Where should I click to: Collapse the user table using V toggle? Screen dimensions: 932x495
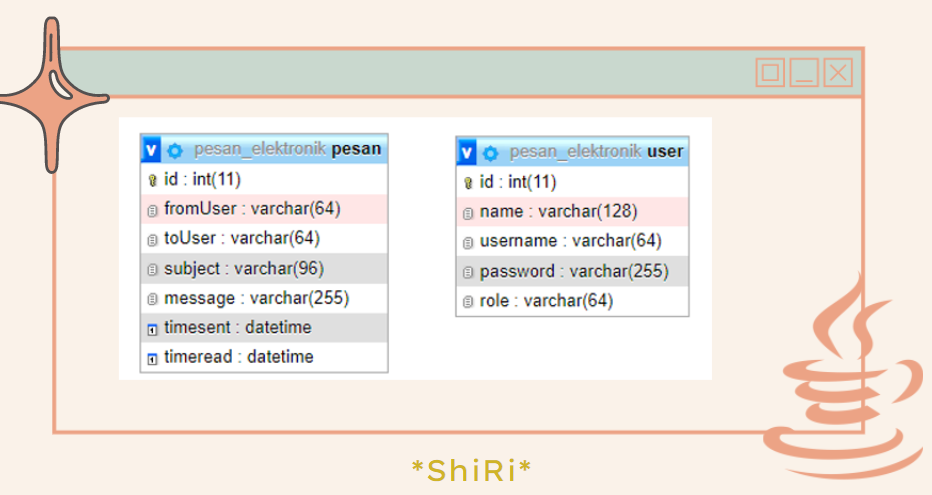coord(467,152)
